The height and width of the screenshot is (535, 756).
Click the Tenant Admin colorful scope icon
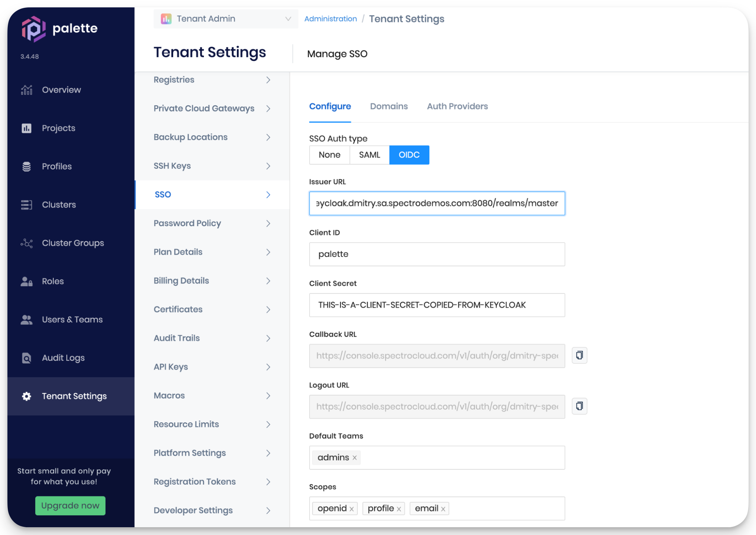[166, 19]
